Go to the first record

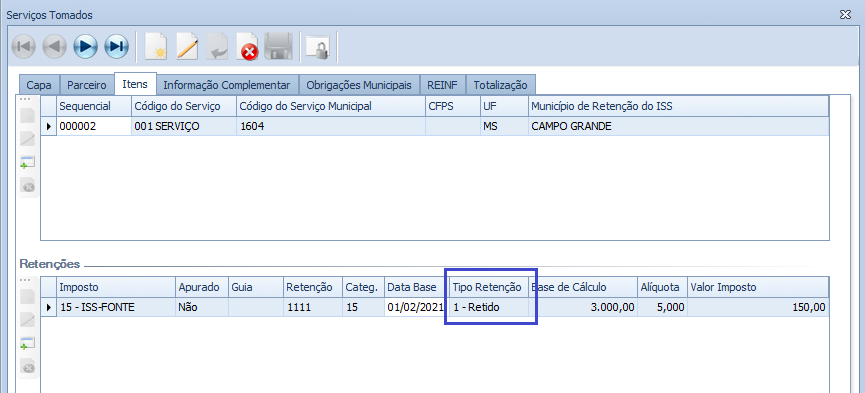point(23,46)
